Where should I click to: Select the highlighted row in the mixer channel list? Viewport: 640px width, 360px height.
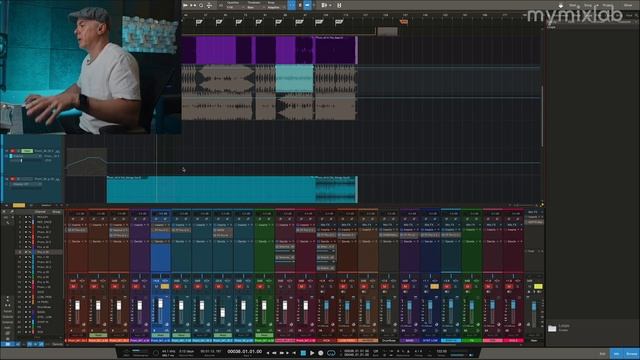point(39,252)
